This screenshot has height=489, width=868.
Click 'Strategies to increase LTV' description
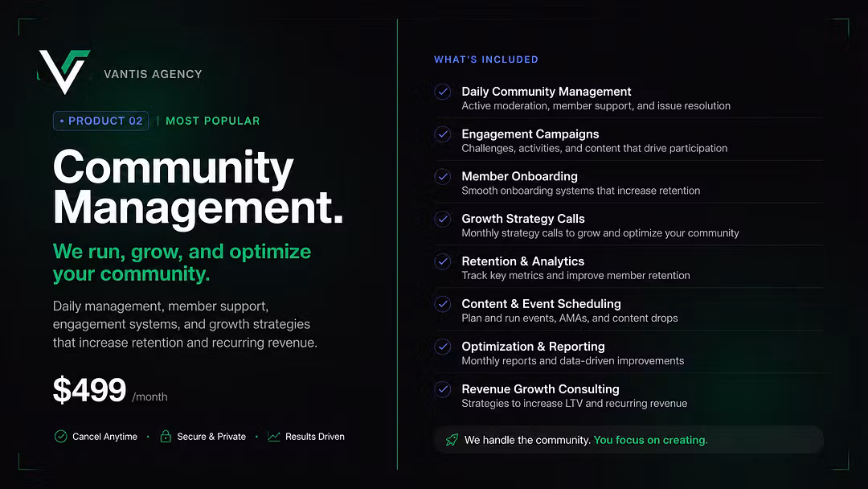pos(575,404)
